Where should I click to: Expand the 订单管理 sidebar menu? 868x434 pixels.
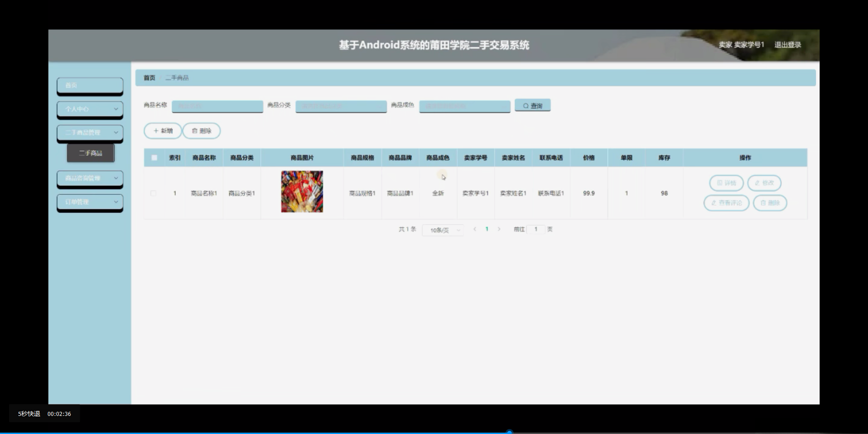[x=90, y=202]
